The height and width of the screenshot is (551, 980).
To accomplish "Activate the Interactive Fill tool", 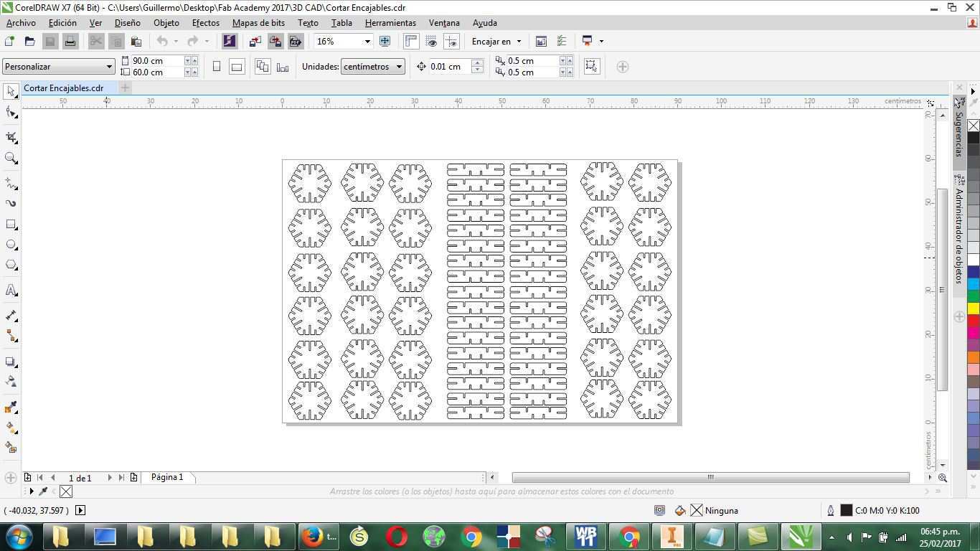I will (11, 428).
